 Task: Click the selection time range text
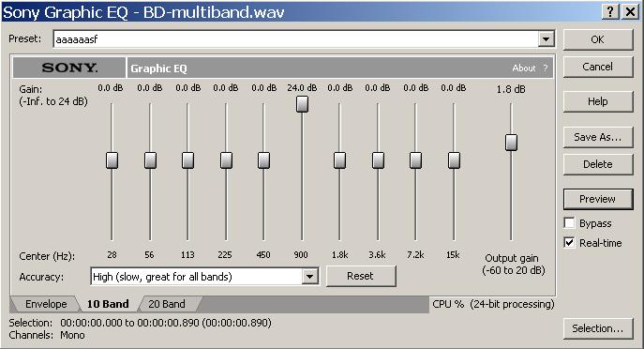[x=166, y=323]
